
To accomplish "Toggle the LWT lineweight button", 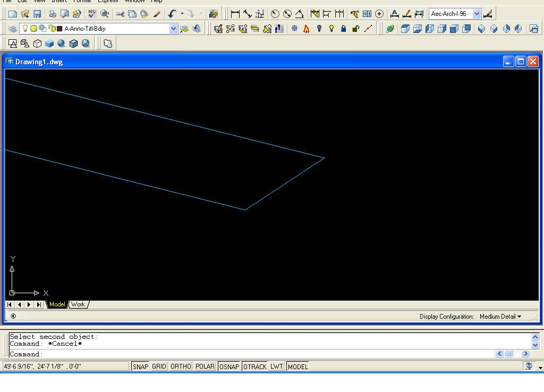I will (x=276, y=367).
